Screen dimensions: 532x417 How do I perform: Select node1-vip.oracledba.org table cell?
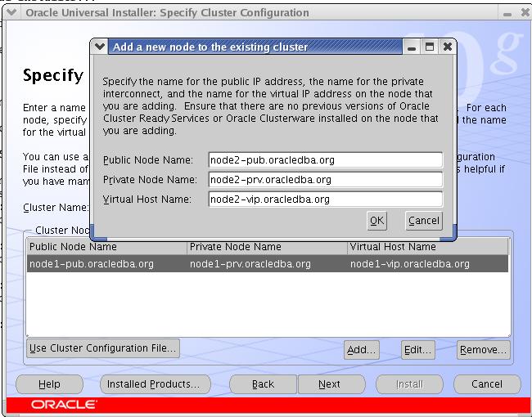click(428, 264)
